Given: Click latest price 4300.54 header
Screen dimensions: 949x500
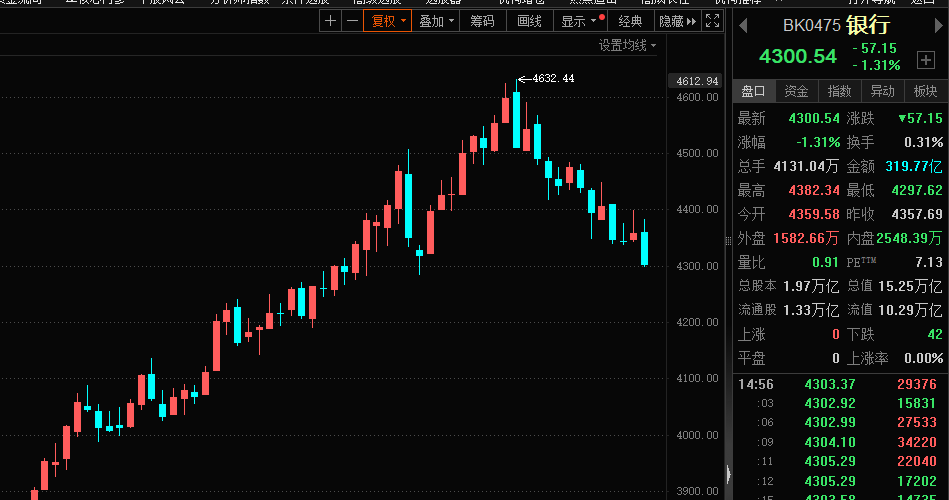Looking at the screenshot, I should pyautogui.click(x=798, y=56).
